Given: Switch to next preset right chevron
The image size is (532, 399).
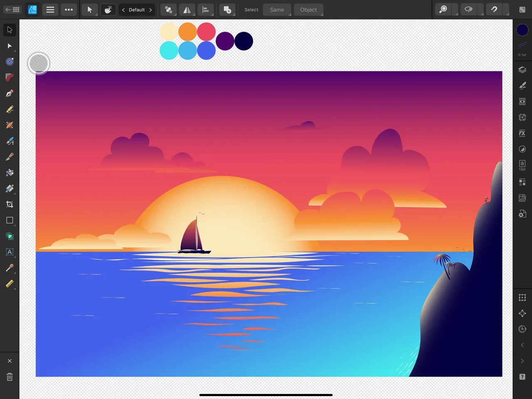Looking at the screenshot, I should coord(150,10).
